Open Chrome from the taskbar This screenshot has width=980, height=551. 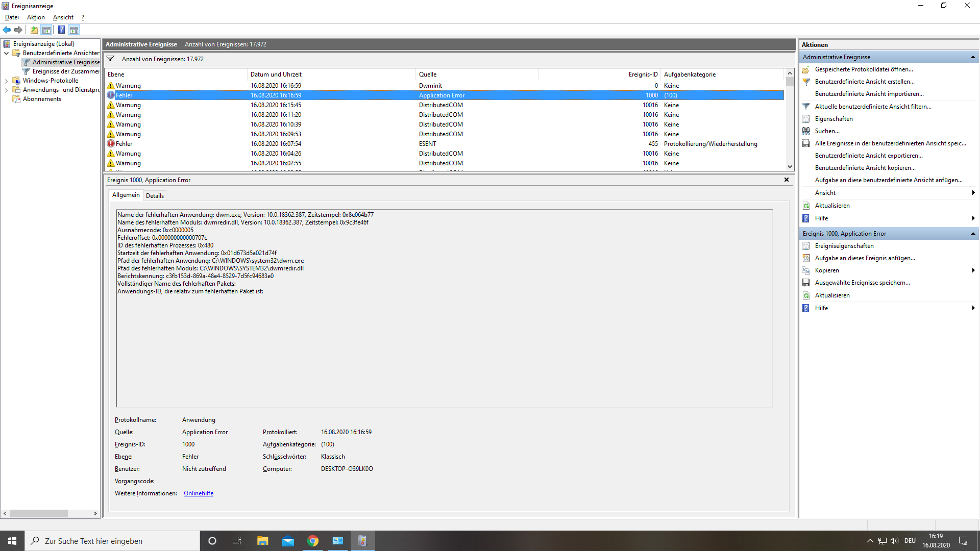[x=313, y=541]
